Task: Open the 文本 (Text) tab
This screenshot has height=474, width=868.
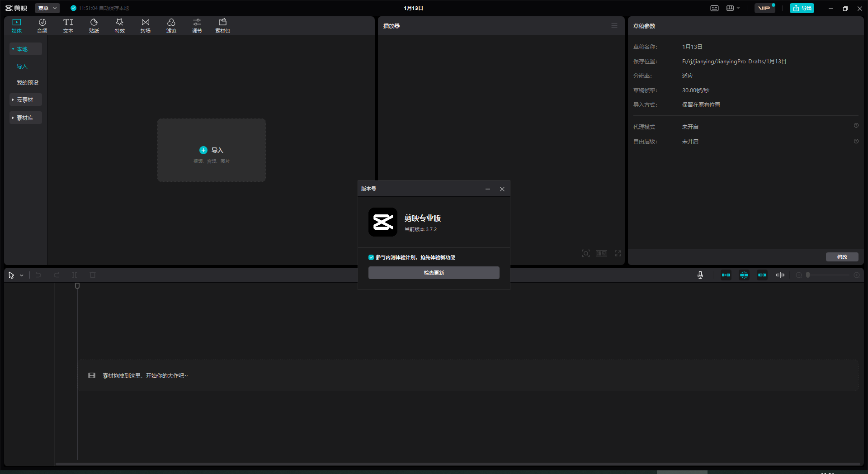Action: [x=68, y=26]
